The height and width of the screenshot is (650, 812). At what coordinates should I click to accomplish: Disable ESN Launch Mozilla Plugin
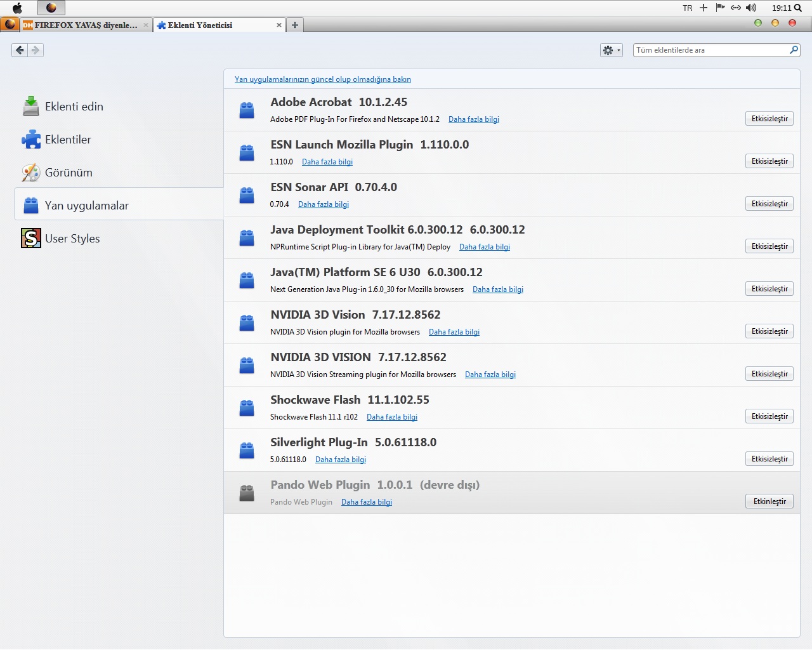click(x=769, y=161)
